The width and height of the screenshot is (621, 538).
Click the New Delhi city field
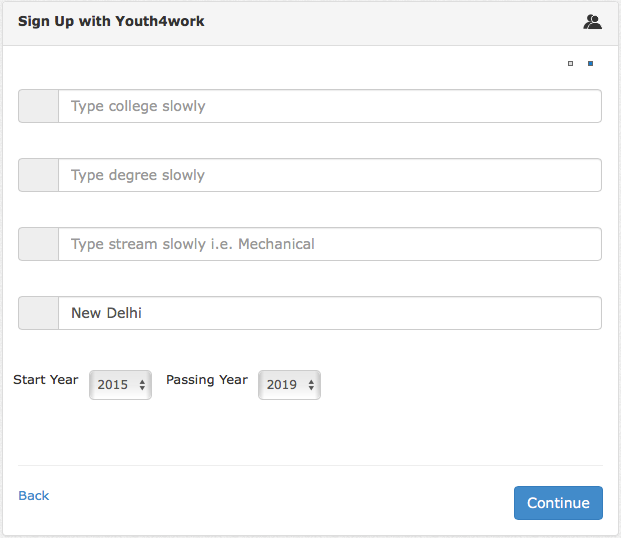(x=330, y=313)
